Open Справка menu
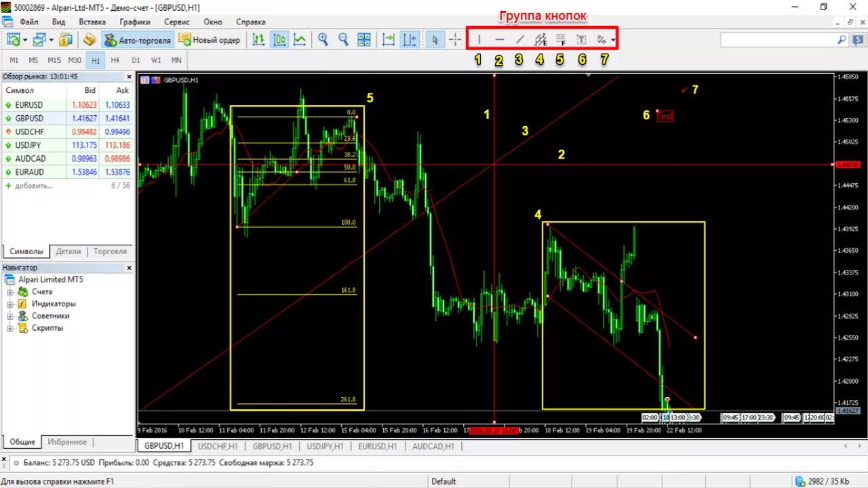The width and height of the screenshot is (868, 488). (x=251, y=22)
